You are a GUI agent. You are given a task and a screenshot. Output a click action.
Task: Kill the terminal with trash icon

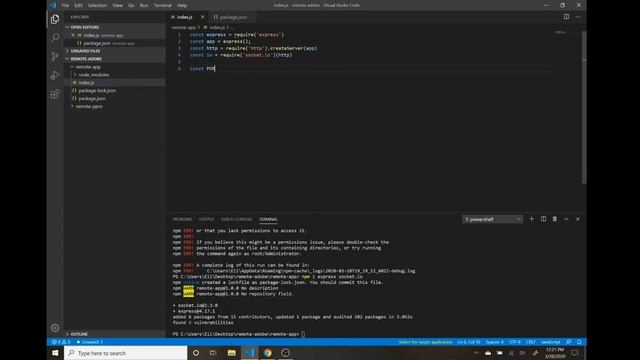click(x=554, y=219)
